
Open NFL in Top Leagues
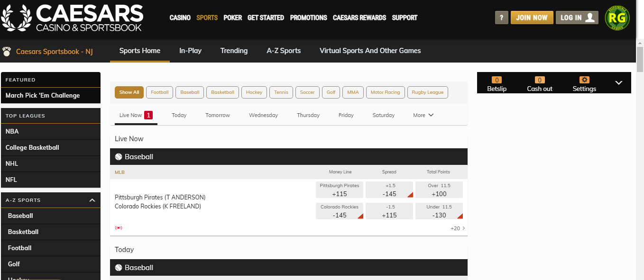point(51,180)
